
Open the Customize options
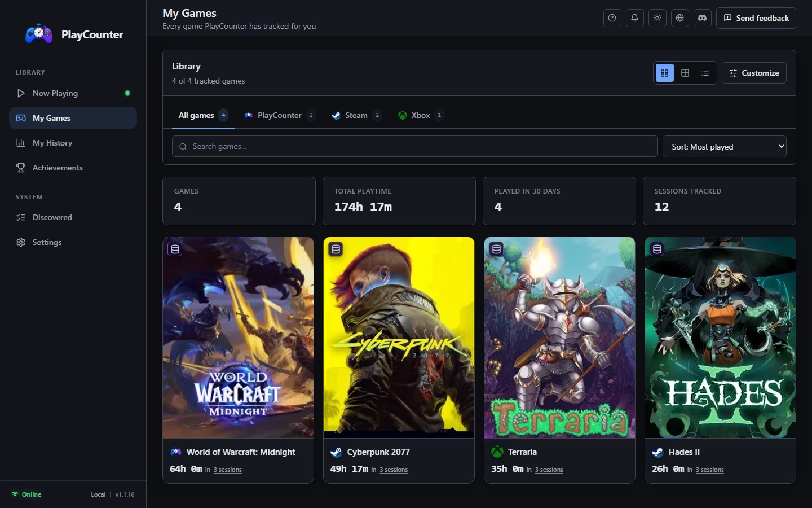pyautogui.click(x=754, y=73)
